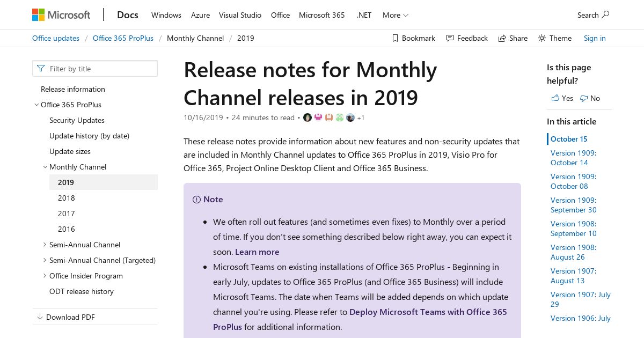Jump to Version 1909: October 14
This screenshot has height=338, width=644.
(573, 158)
